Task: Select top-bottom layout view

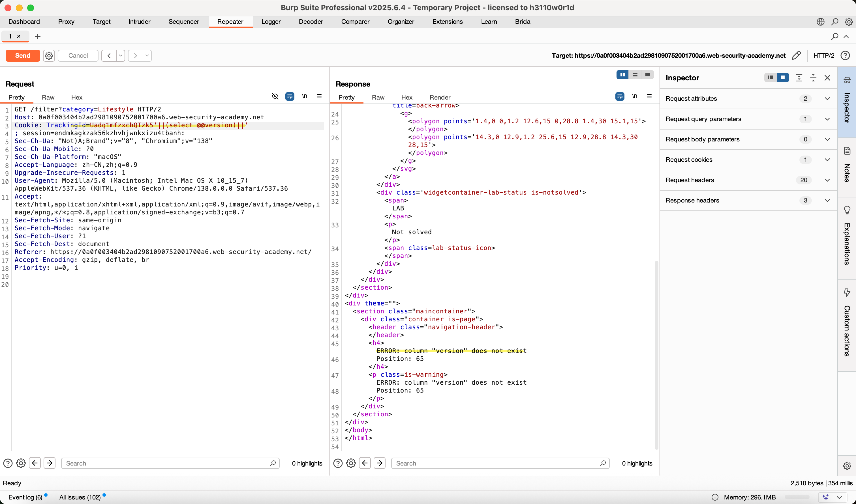Action: pos(635,75)
